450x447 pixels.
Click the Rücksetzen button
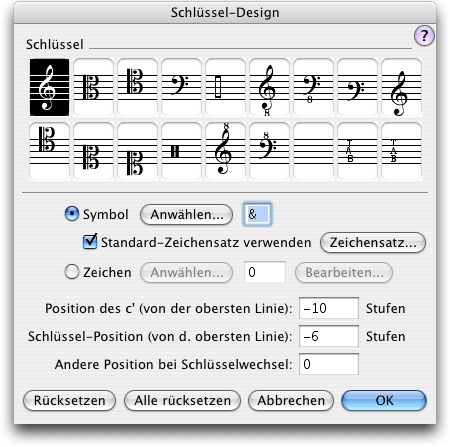69,400
